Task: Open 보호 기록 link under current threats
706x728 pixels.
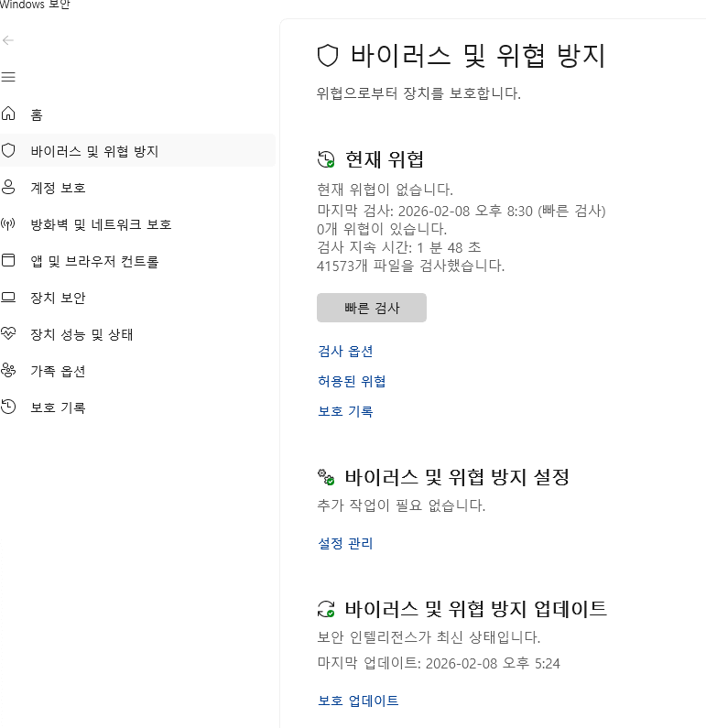Action: point(345,411)
